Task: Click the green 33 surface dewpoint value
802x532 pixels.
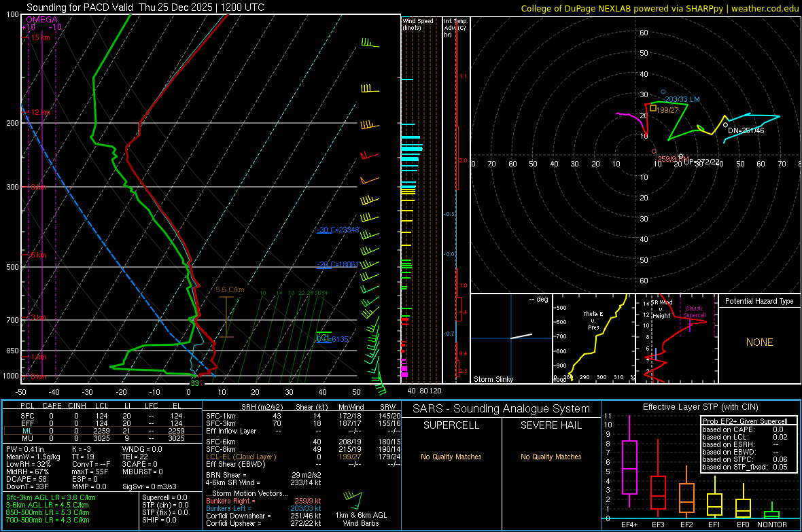Action: (x=194, y=383)
